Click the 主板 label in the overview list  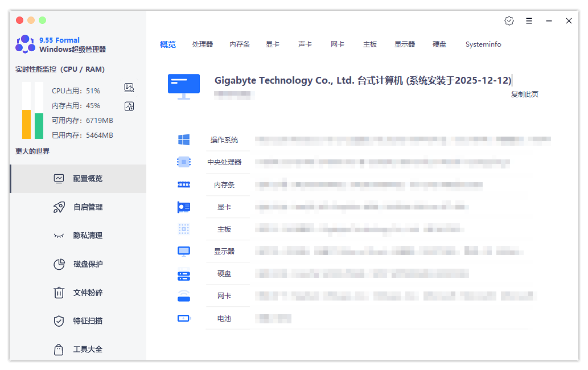click(224, 229)
